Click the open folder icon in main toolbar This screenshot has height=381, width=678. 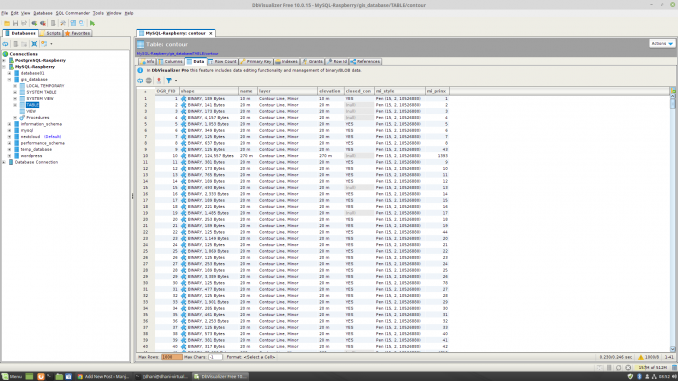coord(7,23)
